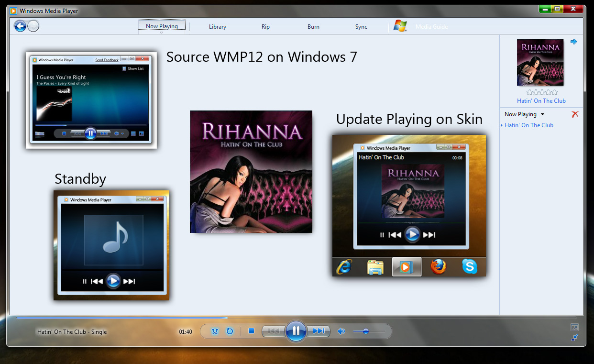Clear the list pane with red X
The height and width of the screenshot is (364, 594).
[575, 114]
